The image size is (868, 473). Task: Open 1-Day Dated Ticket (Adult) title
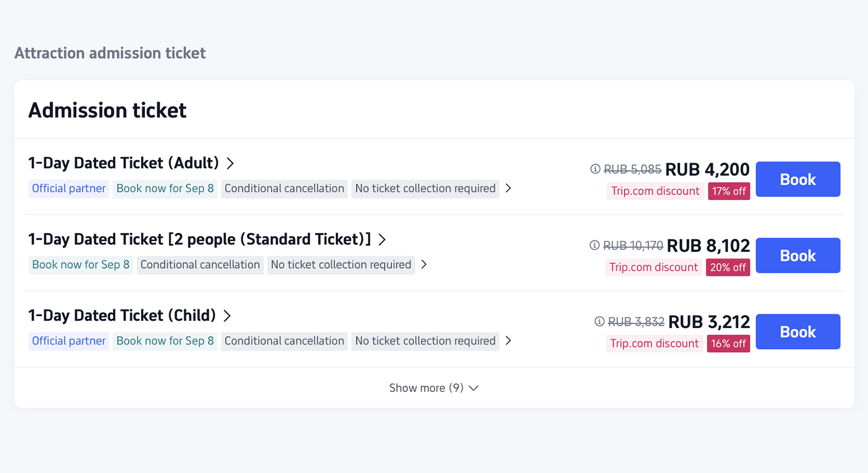pos(124,163)
